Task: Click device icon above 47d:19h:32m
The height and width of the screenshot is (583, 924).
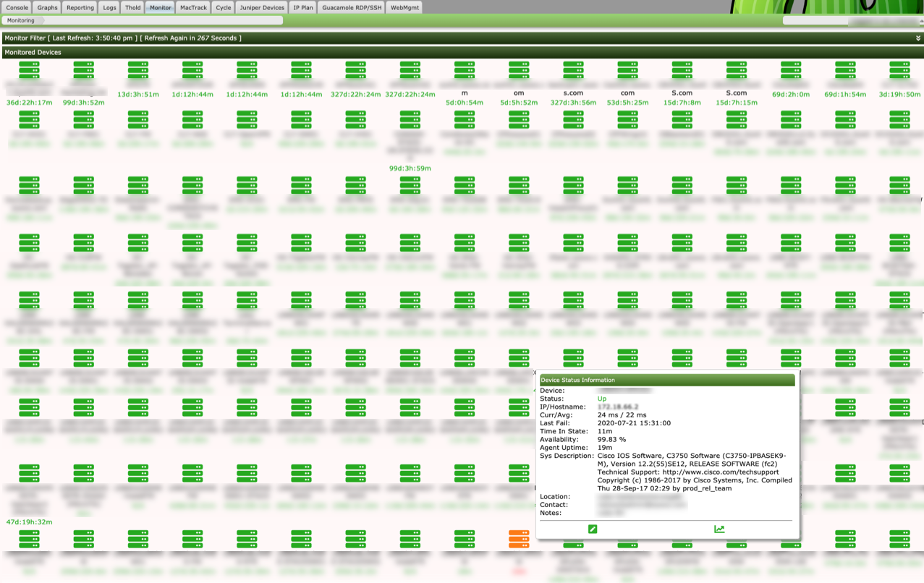Action: tap(29, 473)
